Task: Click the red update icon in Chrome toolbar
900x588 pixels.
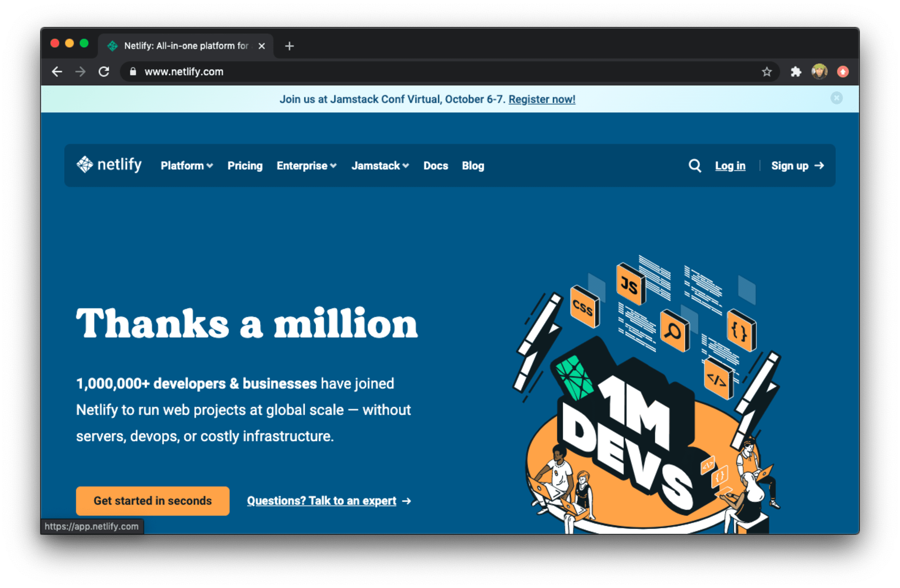Action: tap(843, 71)
